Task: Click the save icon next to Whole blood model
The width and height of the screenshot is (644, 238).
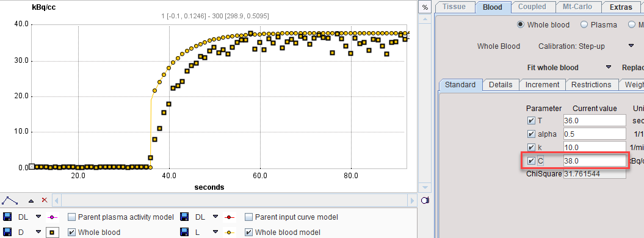Action: (185, 232)
